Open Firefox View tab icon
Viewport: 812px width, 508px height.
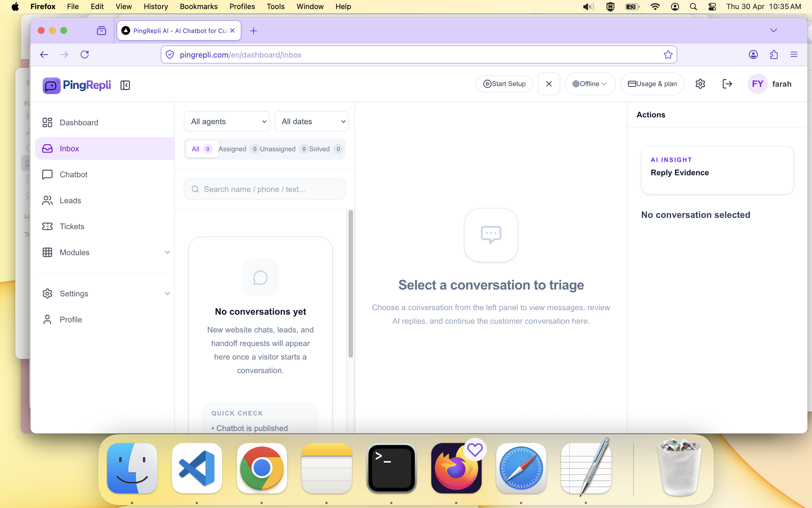coord(101,30)
